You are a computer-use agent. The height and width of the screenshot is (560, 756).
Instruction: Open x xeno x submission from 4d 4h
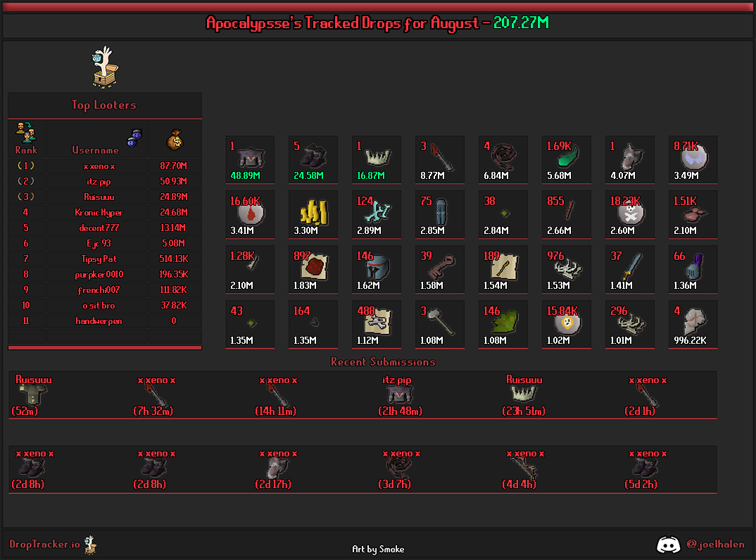coord(524,469)
